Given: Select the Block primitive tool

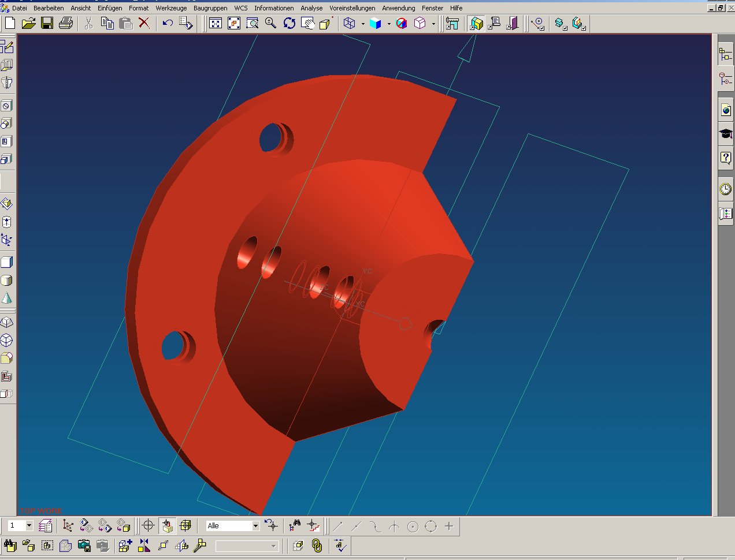Looking at the screenshot, I should point(7,262).
